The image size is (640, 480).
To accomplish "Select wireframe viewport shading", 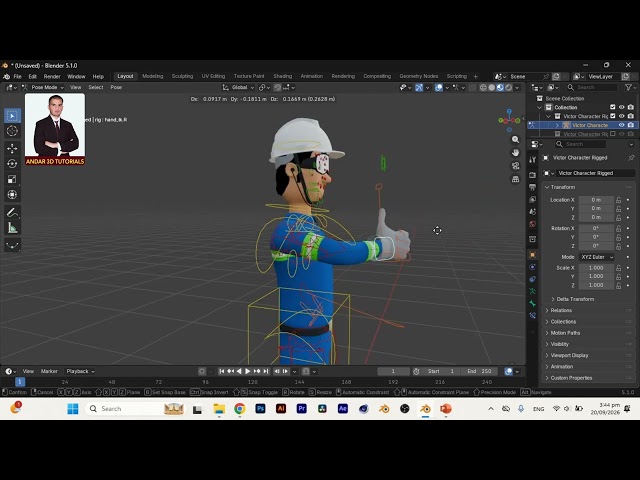I will coord(483,87).
